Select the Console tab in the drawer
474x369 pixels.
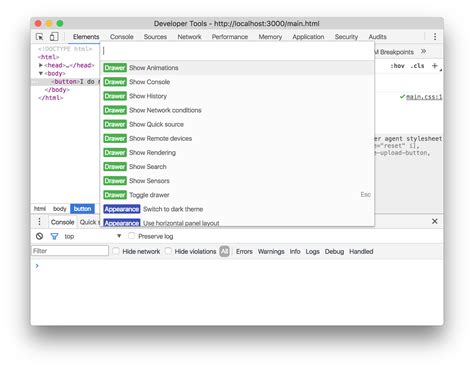tap(62, 222)
